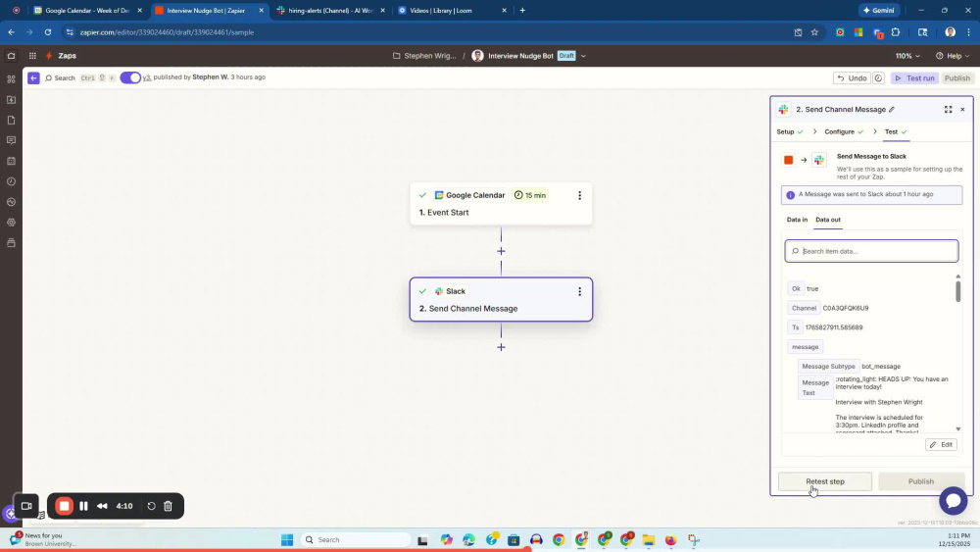Open the v3 version link
This screenshot has height=552, width=980.
[147, 77]
